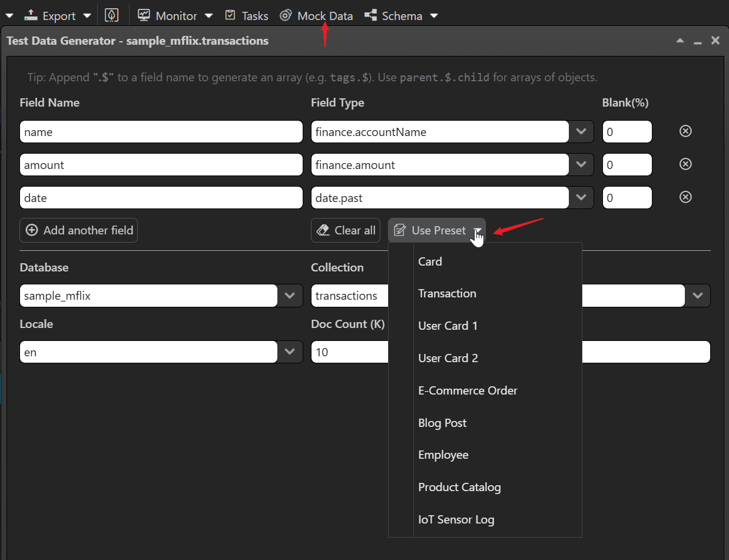
Task: Click the finance.accountName field type box
Action: click(x=440, y=132)
